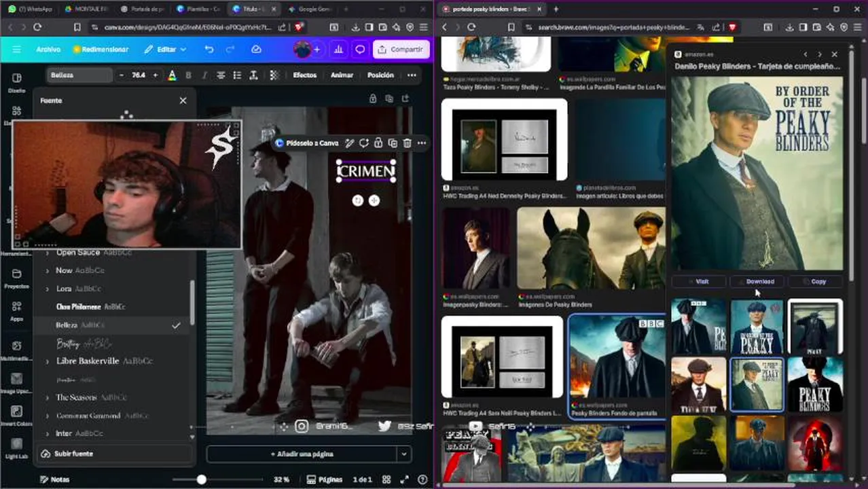Undo last action in Canva
This screenshot has height=489, width=868.
point(209,50)
